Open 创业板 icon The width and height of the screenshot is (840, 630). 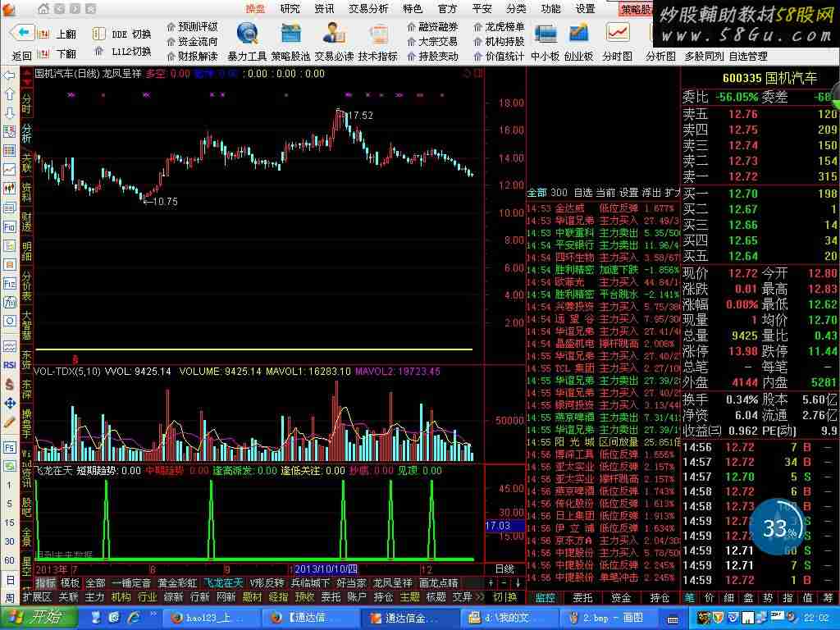click(578, 34)
